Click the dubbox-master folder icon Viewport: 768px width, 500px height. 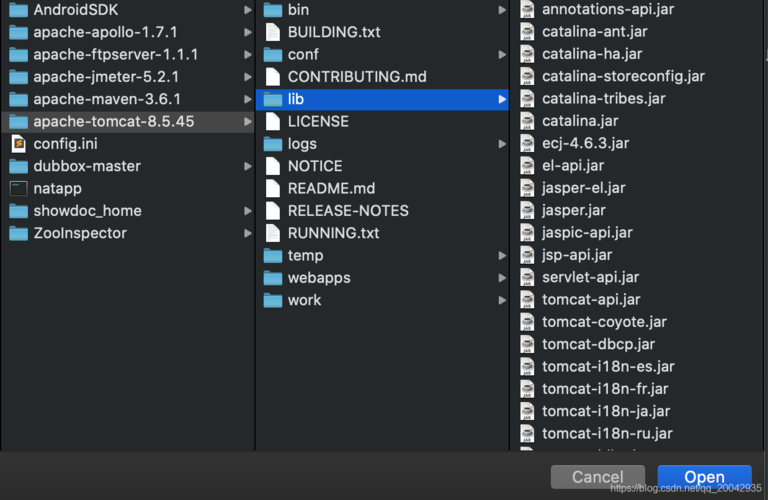click(x=19, y=167)
